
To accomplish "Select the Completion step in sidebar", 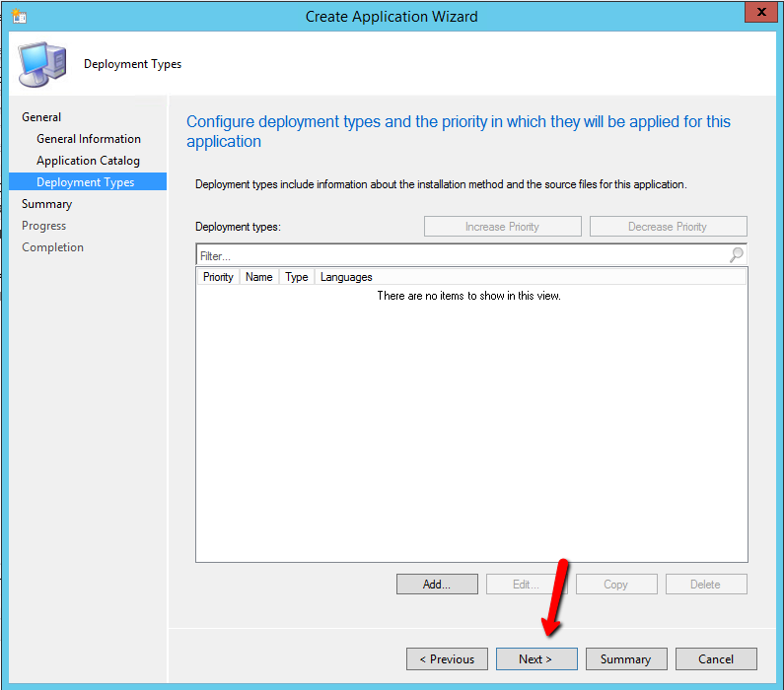I will 52,247.
